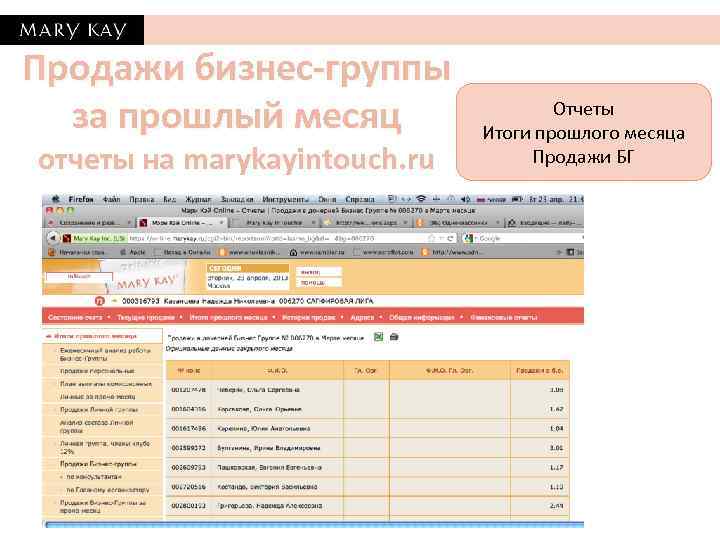Click the Mary Kay logo on the site header

tap(146, 281)
